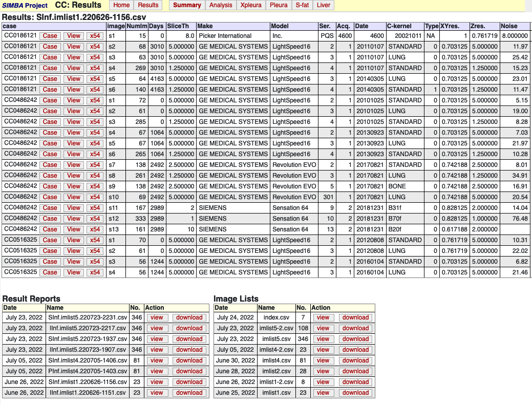Click View for CC0186121 series s2
This screenshot has width=532, height=405.
click(73, 47)
